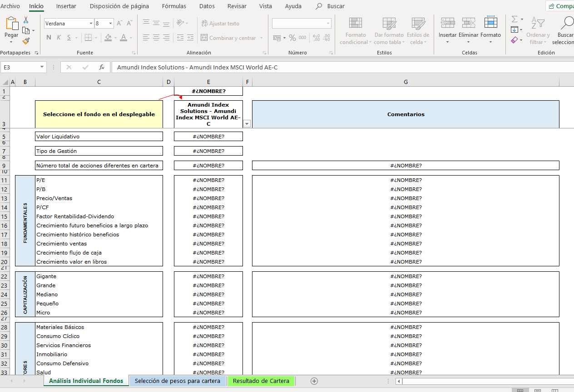574x392 pixels.
Task: Select column G header
Action: 406,82
